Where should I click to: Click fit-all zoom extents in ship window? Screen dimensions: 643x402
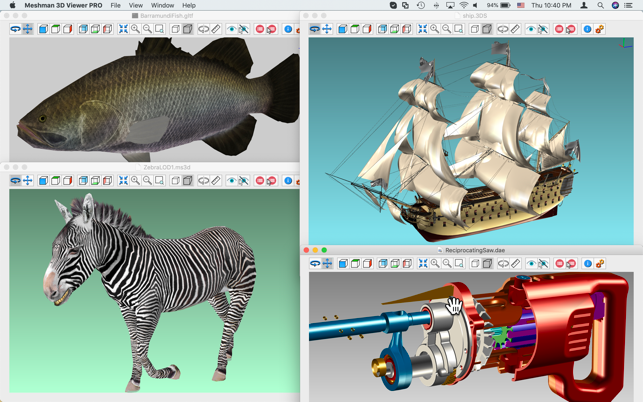pyautogui.click(x=422, y=29)
